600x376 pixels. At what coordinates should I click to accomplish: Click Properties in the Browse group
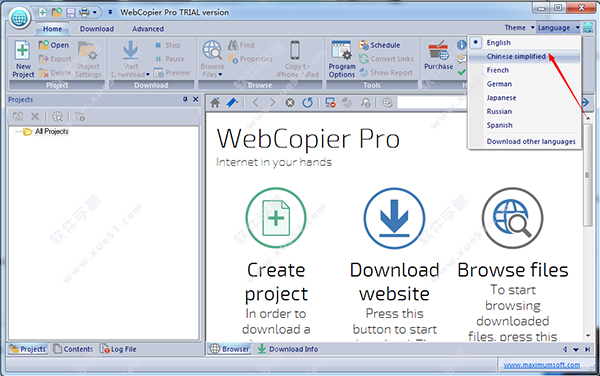click(250, 59)
